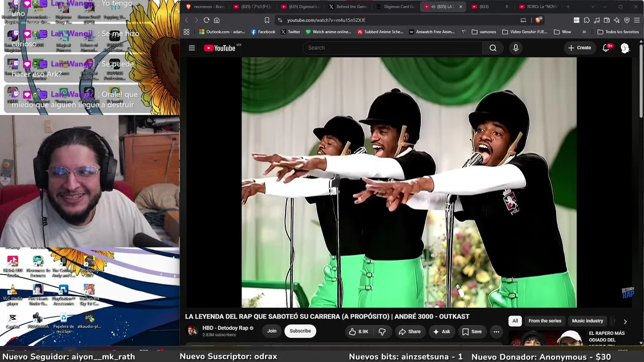Open Brave main hamburger menu

[637, 20]
